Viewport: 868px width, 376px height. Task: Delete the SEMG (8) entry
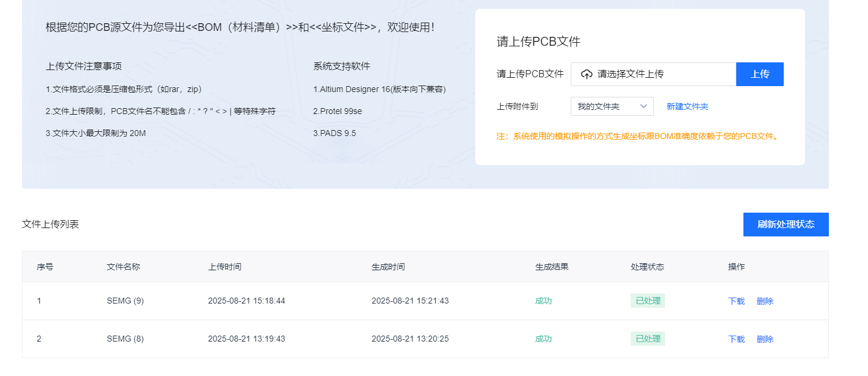(x=765, y=339)
